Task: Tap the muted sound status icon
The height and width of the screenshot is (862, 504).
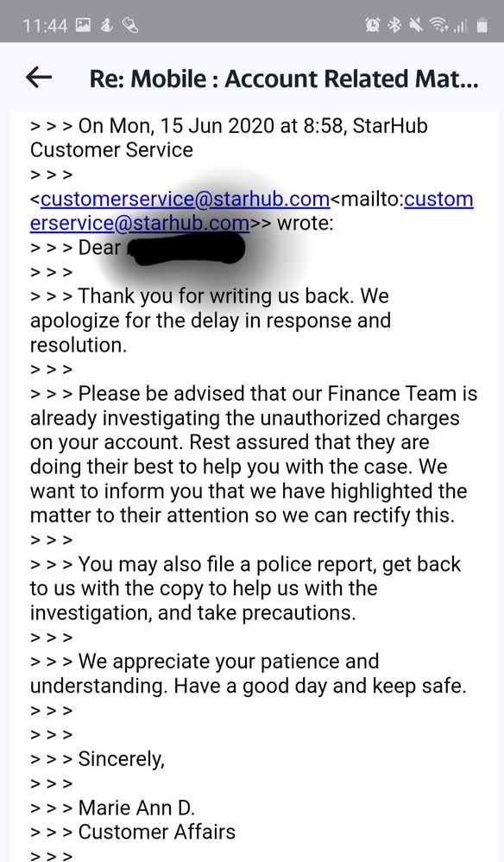Action: (x=415, y=25)
